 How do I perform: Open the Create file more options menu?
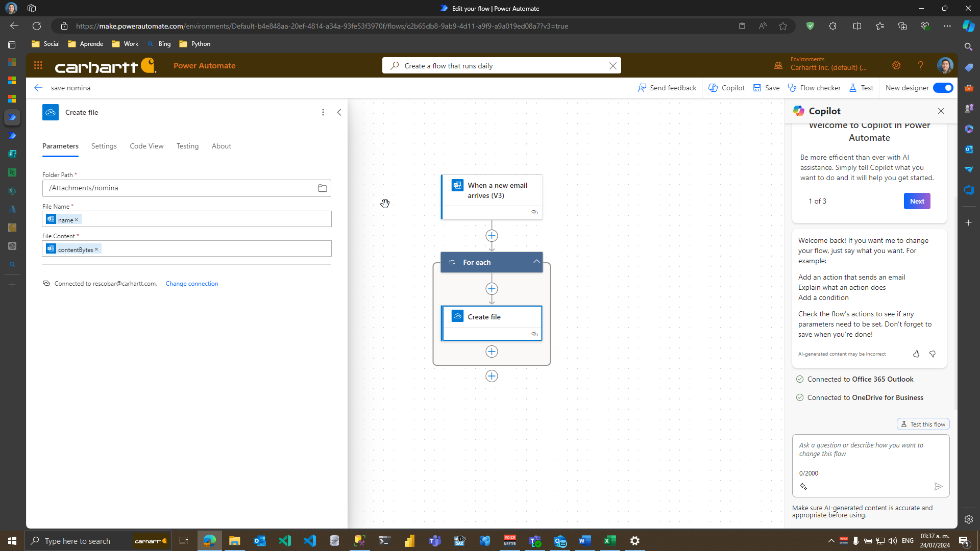pos(323,112)
